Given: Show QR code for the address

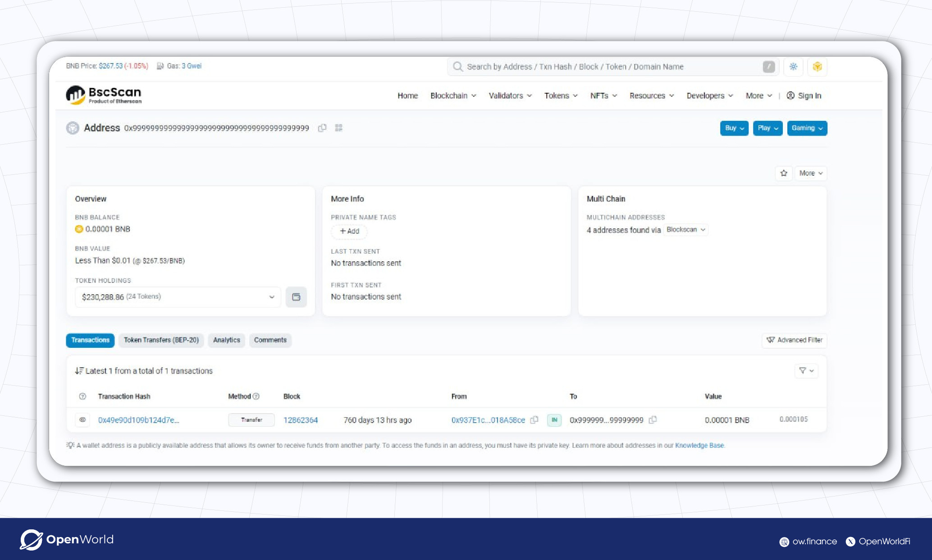Looking at the screenshot, I should click(339, 128).
